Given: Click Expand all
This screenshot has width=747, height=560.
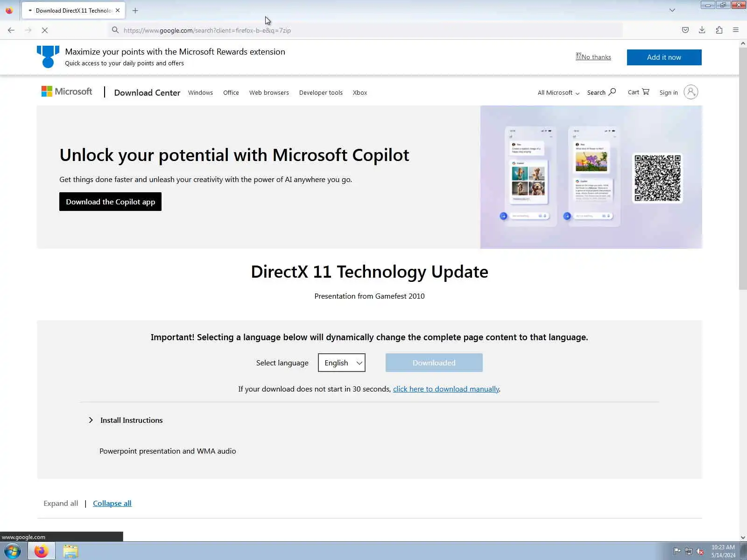Looking at the screenshot, I should tap(61, 503).
